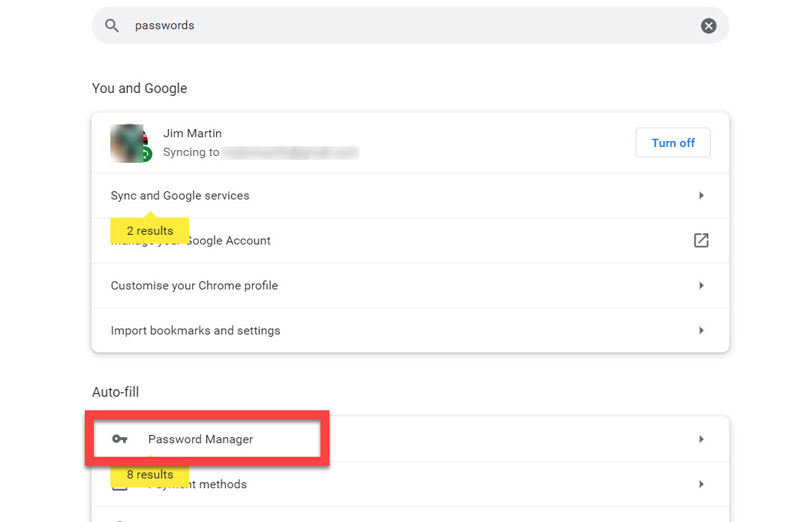Expand arrow for Customise your Chrome profile

pyautogui.click(x=701, y=286)
